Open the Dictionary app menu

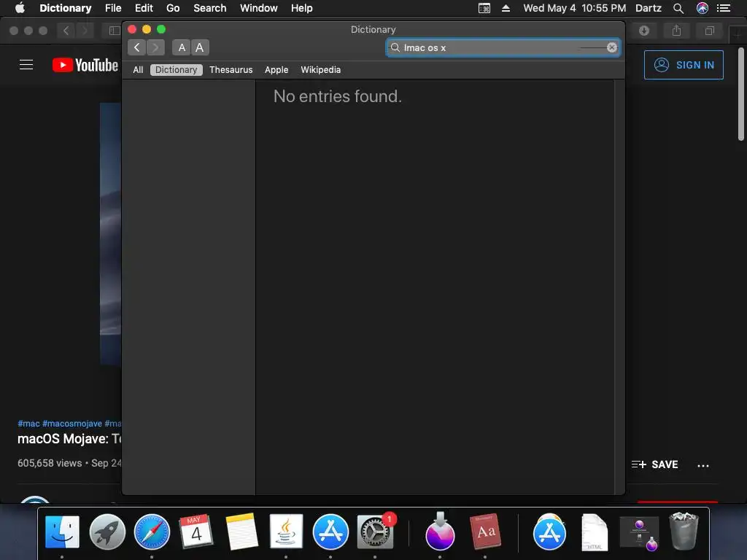coord(65,8)
